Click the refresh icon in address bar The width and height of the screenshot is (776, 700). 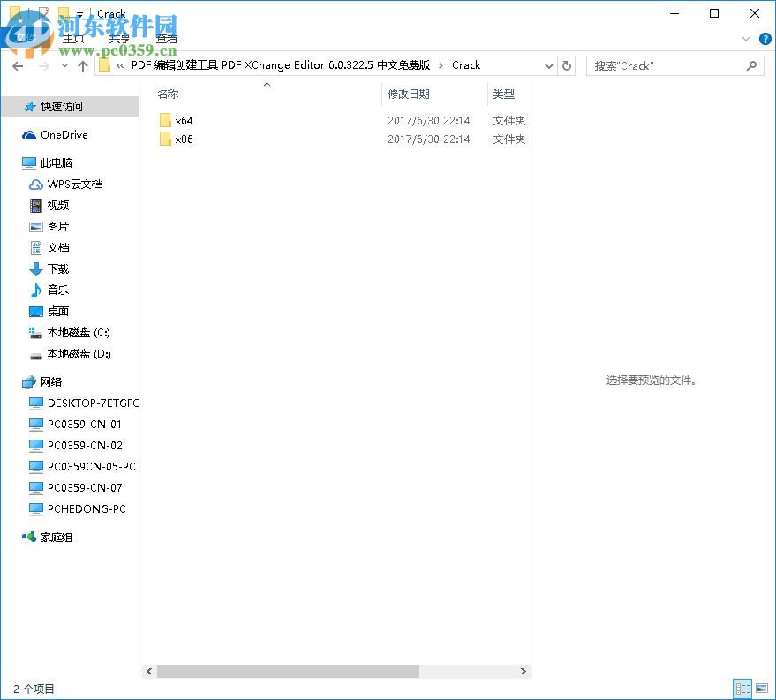567,65
